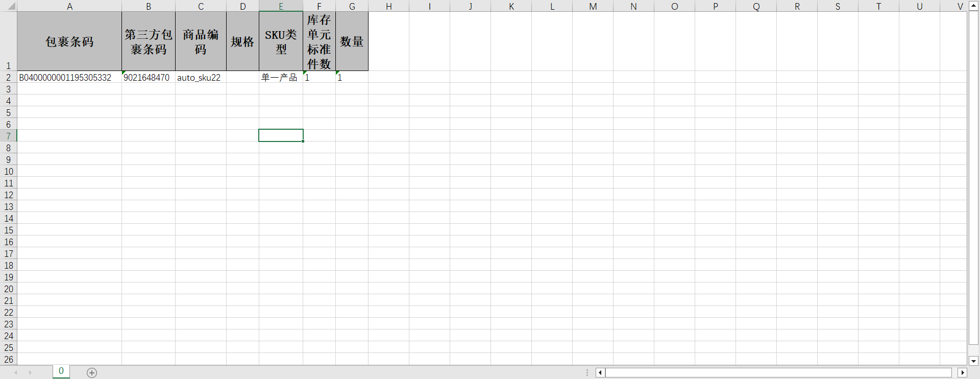Select cell containing 9021648470

coord(149,77)
